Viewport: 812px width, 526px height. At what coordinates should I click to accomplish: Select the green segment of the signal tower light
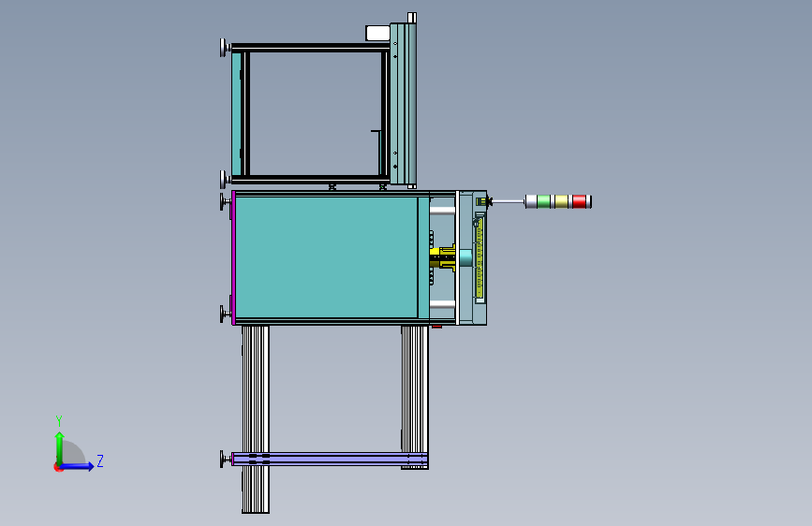(x=544, y=201)
